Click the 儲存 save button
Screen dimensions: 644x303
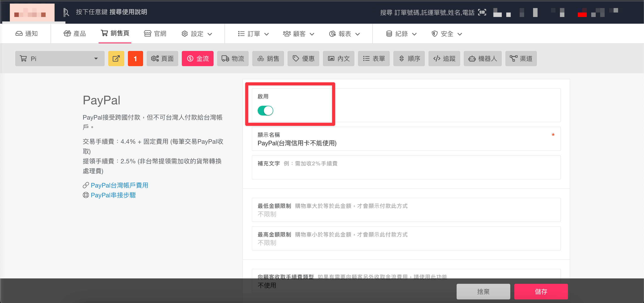[541, 292]
